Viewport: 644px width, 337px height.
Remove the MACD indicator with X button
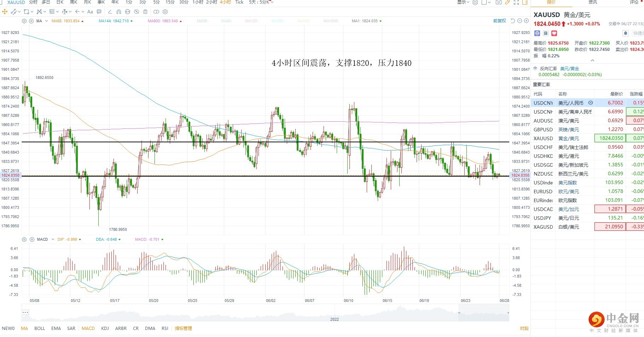(31, 239)
